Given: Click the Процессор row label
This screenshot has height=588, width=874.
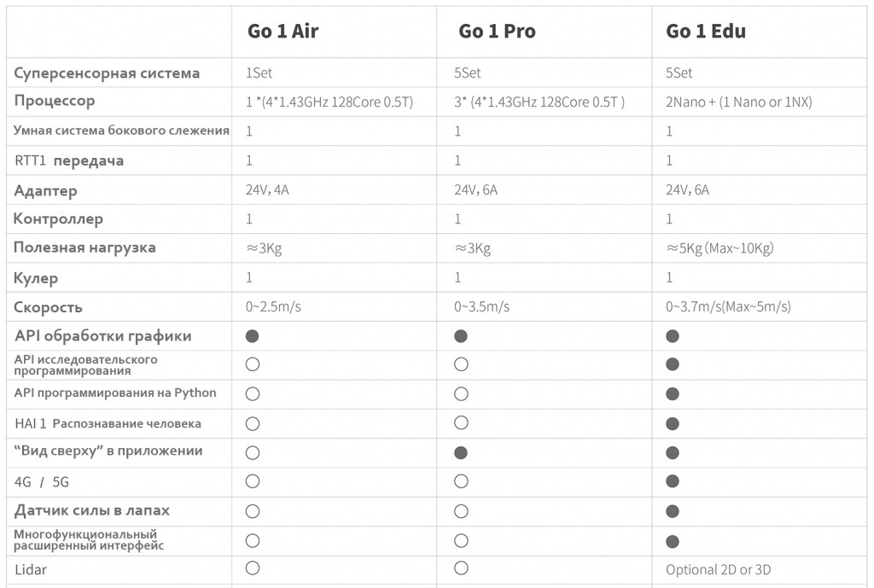Looking at the screenshot, I should [x=55, y=102].
